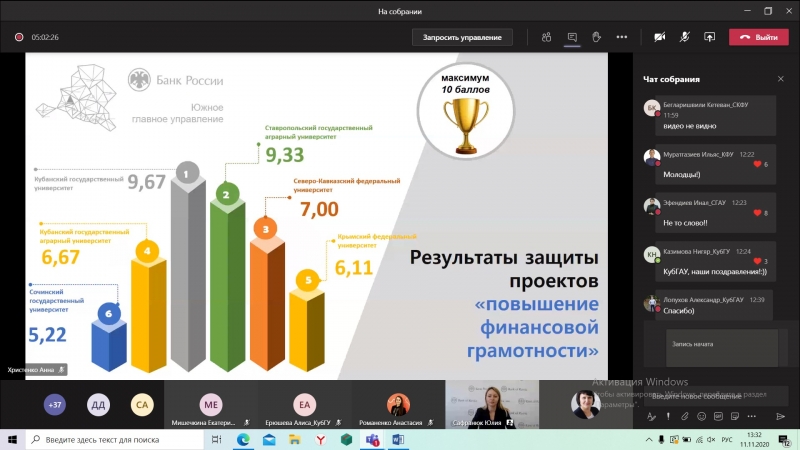Open Yandex Browser from the taskbar
This screenshot has width=800, height=450.
click(x=320, y=439)
